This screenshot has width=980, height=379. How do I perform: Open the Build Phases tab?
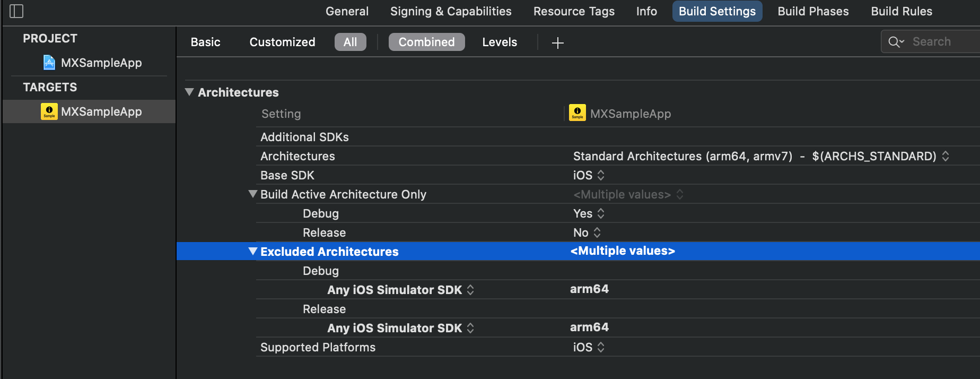click(x=813, y=11)
